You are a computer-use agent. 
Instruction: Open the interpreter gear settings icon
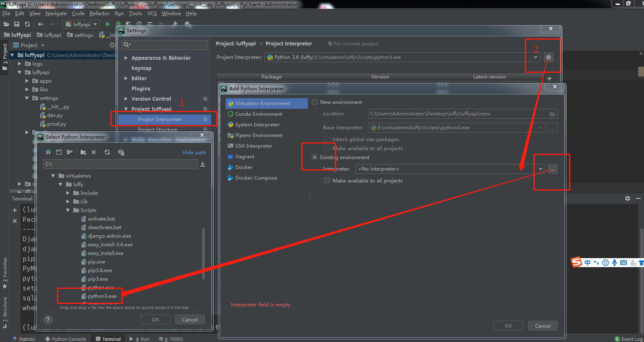point(549,57)
